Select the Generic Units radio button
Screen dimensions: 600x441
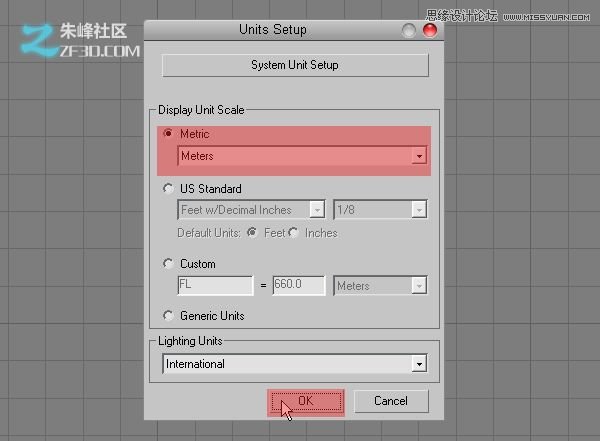(x=168, y=316)
